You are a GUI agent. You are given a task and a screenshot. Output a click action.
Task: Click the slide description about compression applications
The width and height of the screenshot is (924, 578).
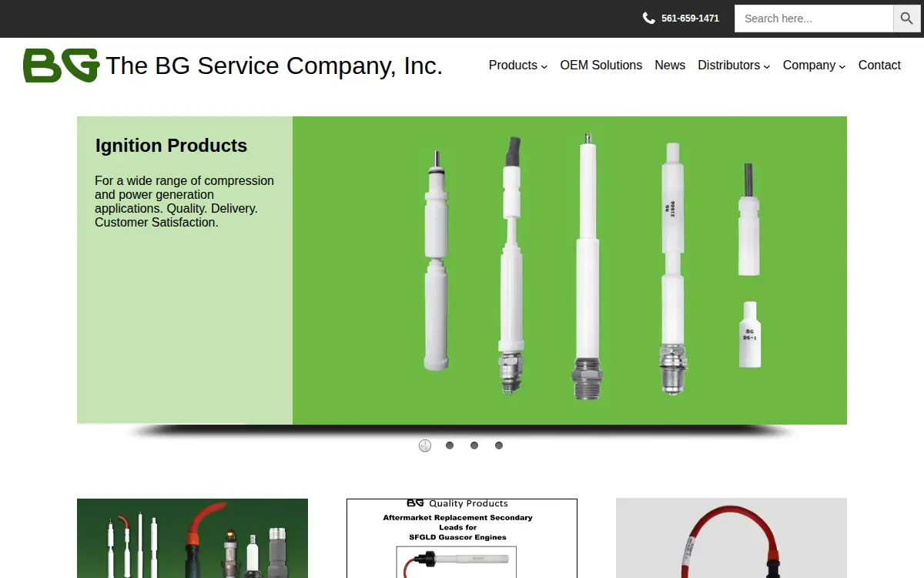[185, 201]
